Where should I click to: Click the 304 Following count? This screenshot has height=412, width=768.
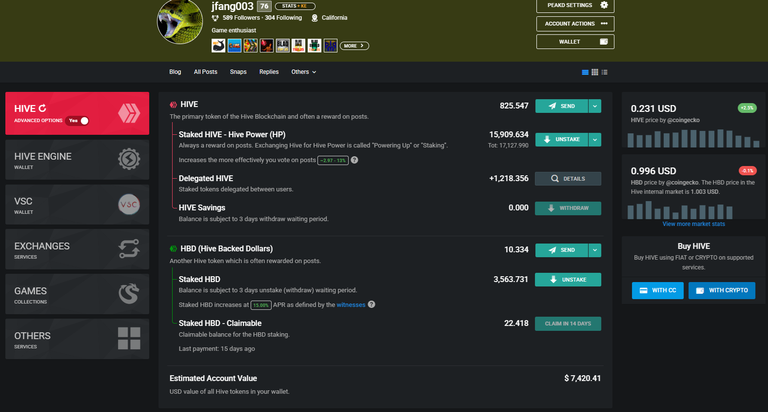tap(283, 18)
